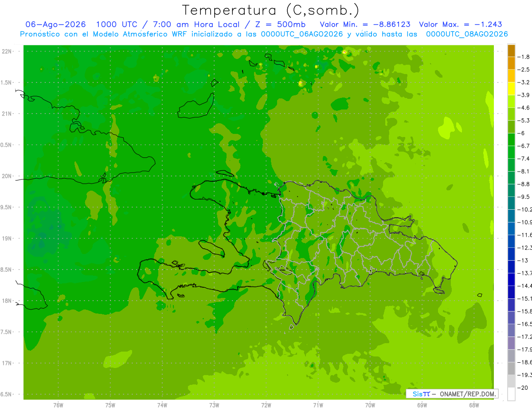Click the "18N" latitude label

coord(7,301)
